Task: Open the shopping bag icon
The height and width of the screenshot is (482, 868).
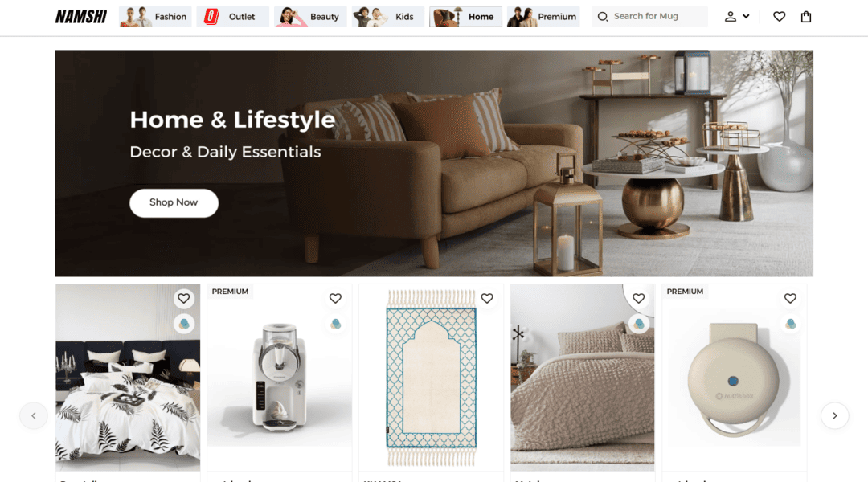Action: pyautogui.click(x=806, y=17)
